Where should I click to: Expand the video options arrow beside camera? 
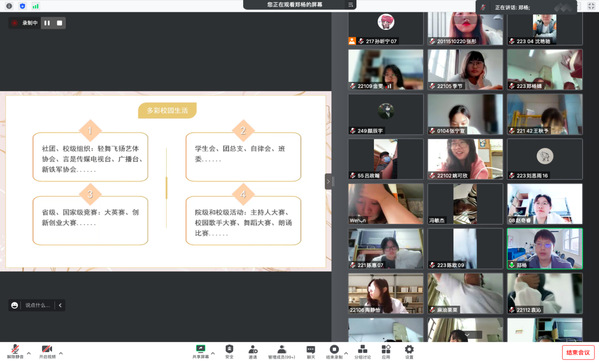(x=61, y=353)
